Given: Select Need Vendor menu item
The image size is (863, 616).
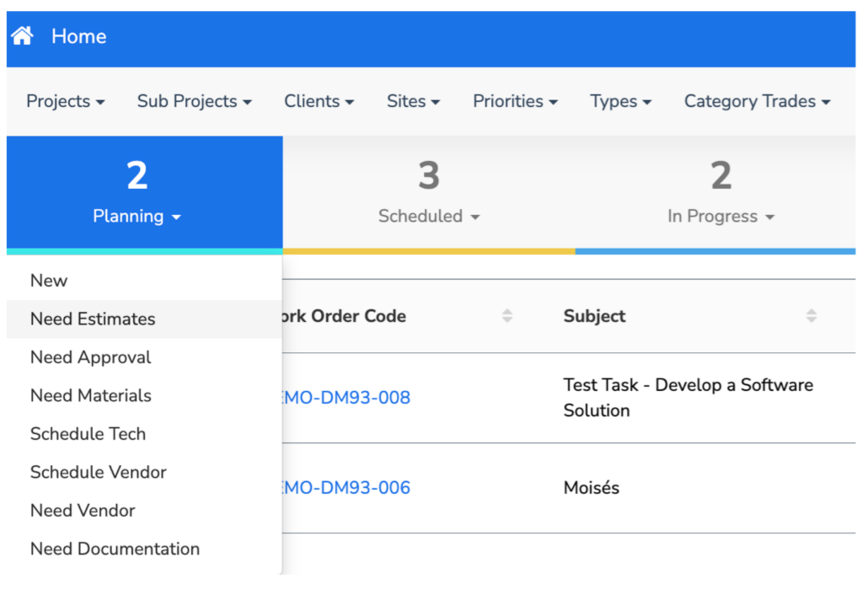Looking at the screenshot, I should pos(144,511).
